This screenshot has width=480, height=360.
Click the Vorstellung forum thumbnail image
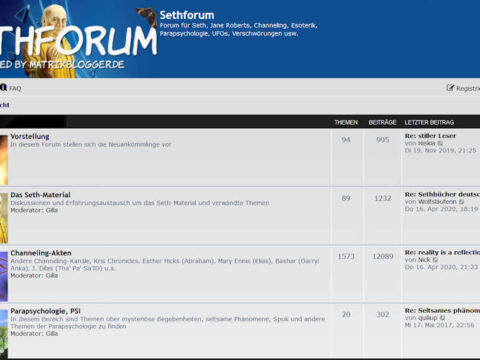(4, 160)
